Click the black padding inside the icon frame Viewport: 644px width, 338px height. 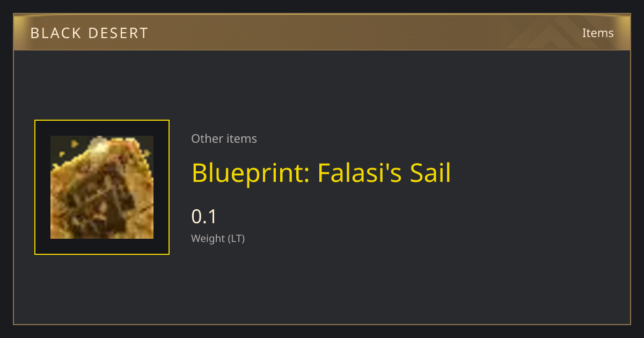[43, 187]
